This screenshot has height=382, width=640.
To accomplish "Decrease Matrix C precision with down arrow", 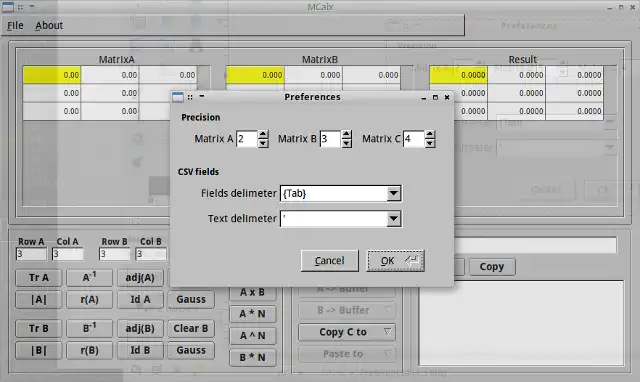I will pyautogui.click(x=430, y=143).
